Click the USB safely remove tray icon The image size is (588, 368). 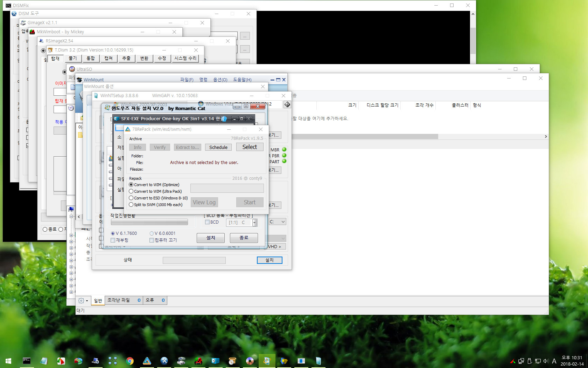pos(530,361)
